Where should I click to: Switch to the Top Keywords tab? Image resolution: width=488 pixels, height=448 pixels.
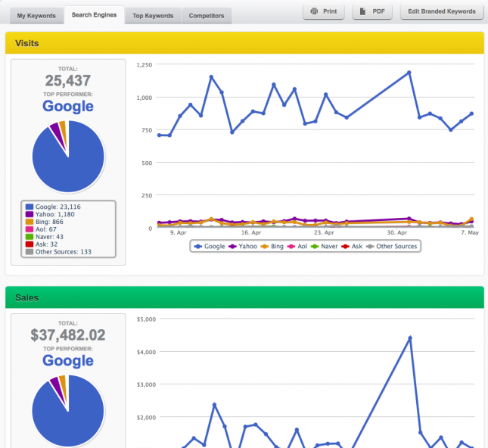click(153, 16)
